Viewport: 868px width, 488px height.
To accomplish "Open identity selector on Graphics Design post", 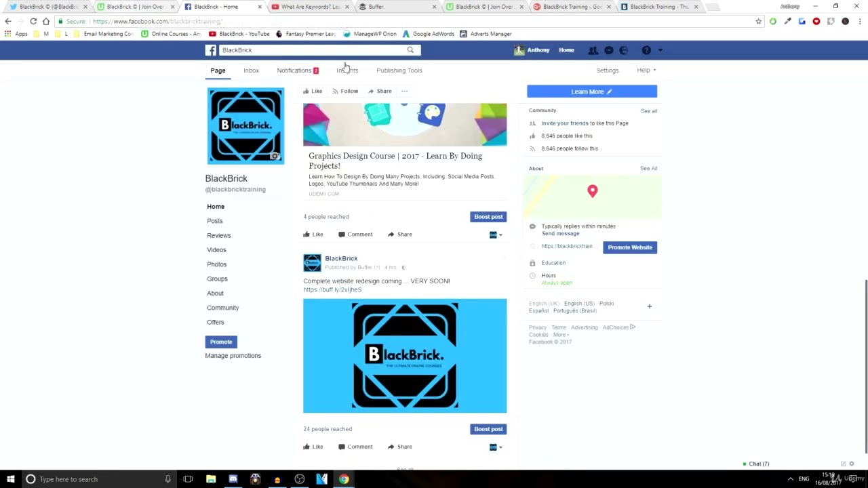I will [496, 235].
